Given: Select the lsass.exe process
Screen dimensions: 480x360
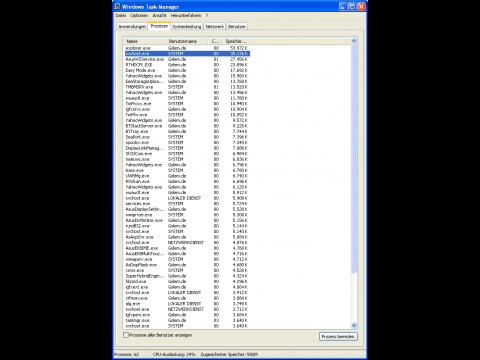Looking at the screenshot, I should point(187,170).
